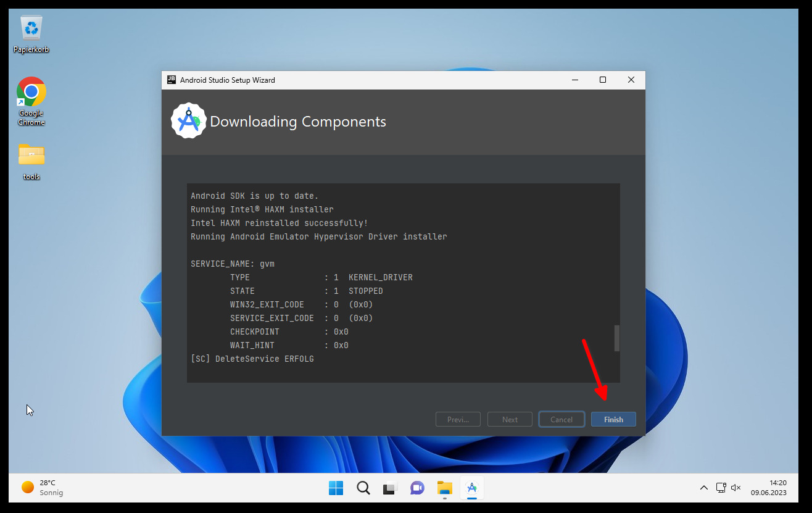Click the Android Studio logo in the header
The image size is (812, 513).
click(x=188, y=121)
